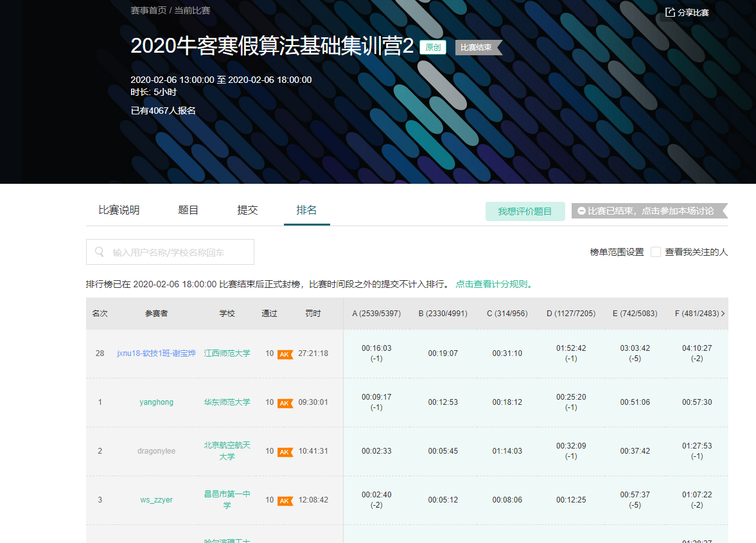
Task: Click column header F (481/2483)
Action: click(697, 314)
